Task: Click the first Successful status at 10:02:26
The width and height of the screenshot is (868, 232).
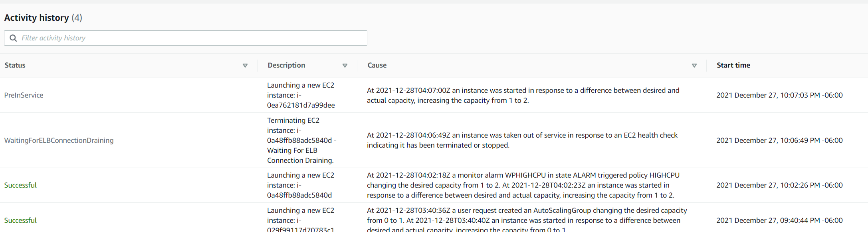Action: [20, 185]
